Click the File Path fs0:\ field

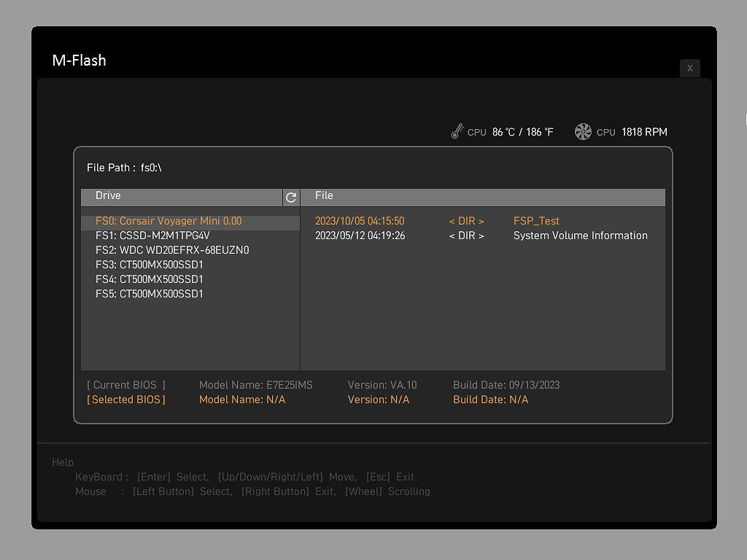(x=151, y=168)
